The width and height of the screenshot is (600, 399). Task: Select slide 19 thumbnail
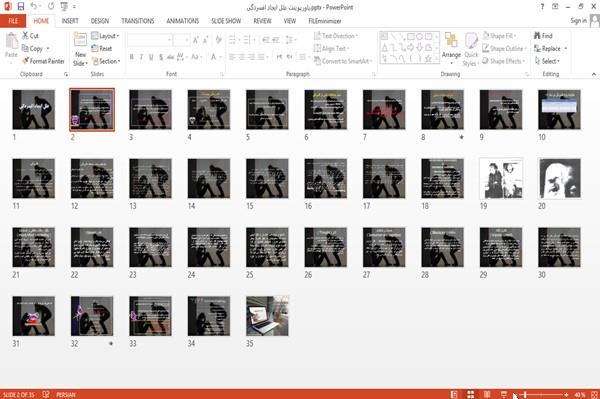point(501,179)
